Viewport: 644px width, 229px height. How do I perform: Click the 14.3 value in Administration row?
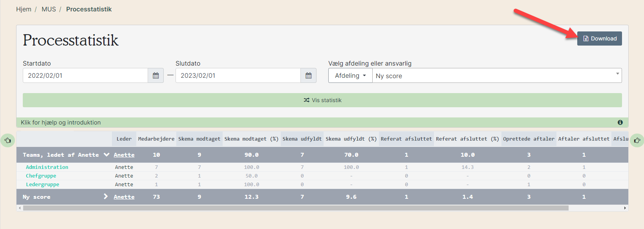pyautogui.click(x=468, y=167)
